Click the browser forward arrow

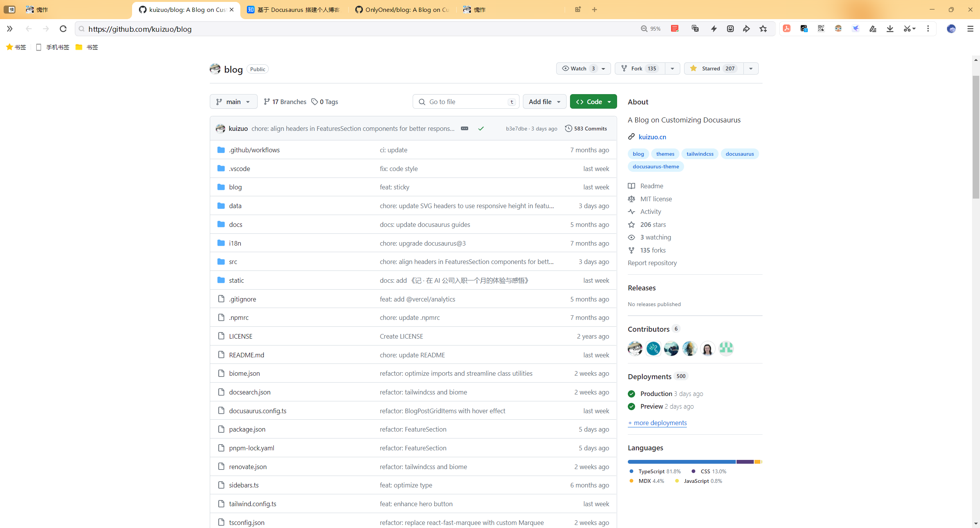[46, 29]
